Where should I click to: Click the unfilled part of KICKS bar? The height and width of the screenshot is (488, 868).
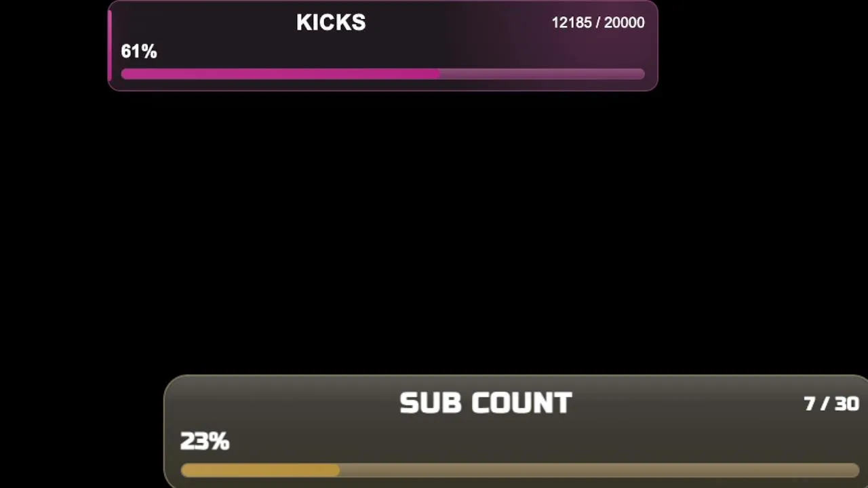point(542,74)
